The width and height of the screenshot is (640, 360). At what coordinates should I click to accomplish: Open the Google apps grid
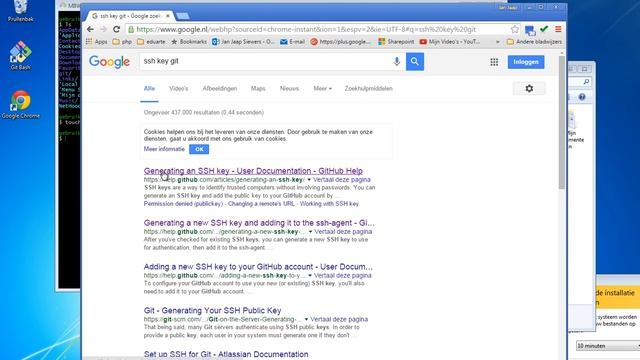494,62
